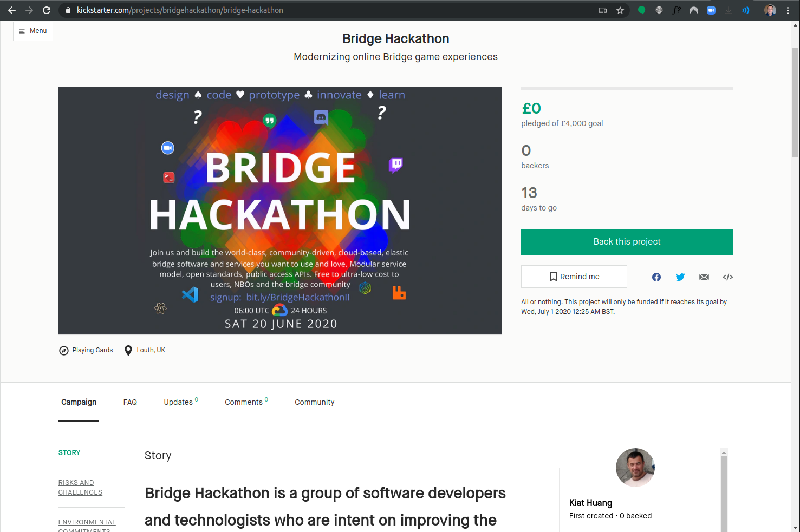Click the Bridge Hackathon page title
This screenshot has height=532, width=800.
pos(396,39)
